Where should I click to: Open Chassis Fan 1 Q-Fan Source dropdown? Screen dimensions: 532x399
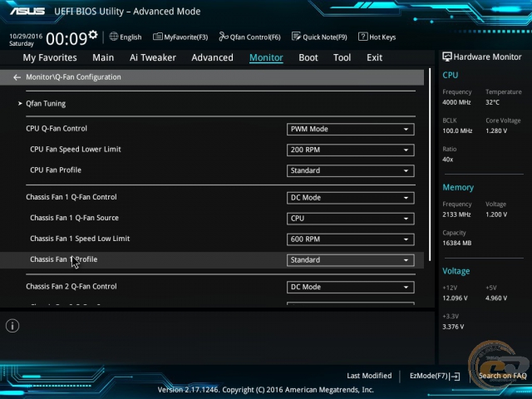350,219
